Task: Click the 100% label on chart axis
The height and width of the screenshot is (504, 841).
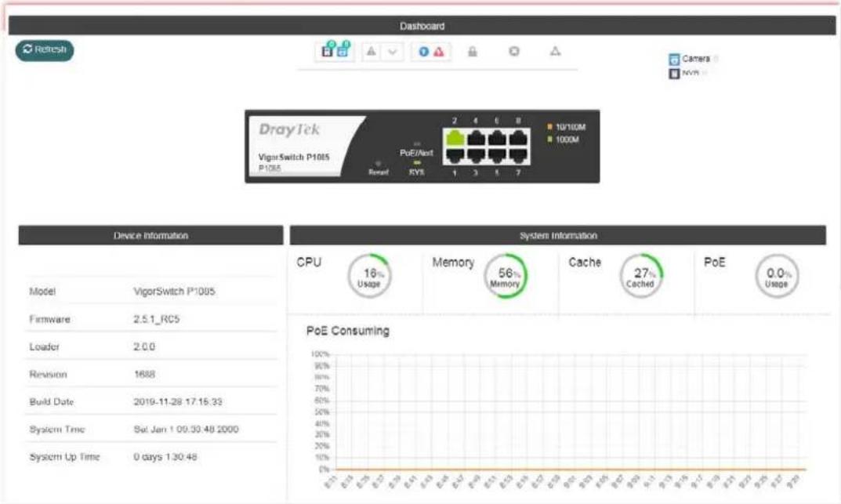Action: [x=321, y=354]
